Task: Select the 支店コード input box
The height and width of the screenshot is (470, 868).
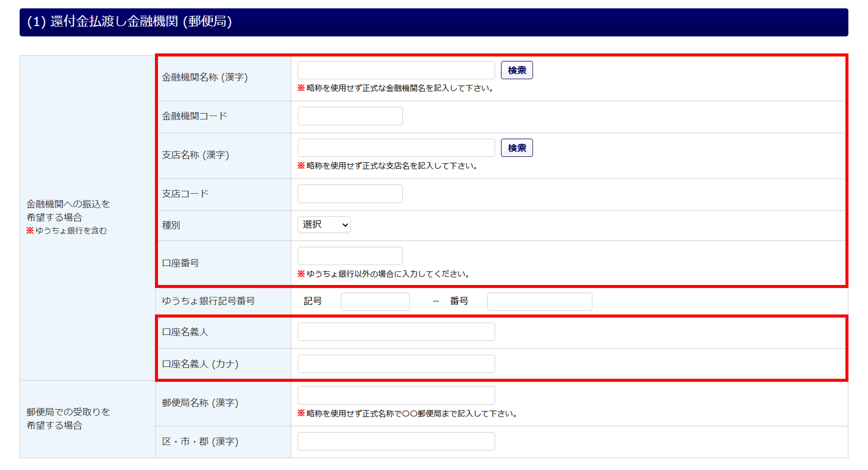Action: pos(350,194)
